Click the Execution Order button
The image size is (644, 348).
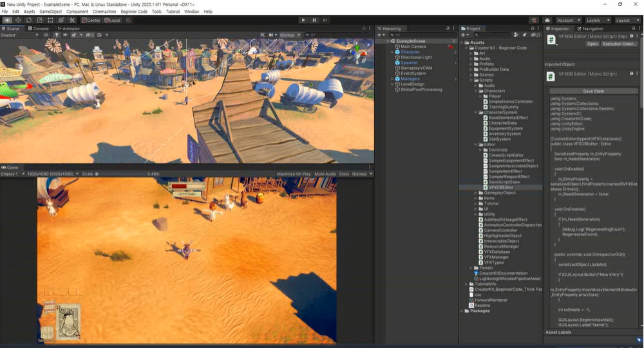[x=619, y=44]
